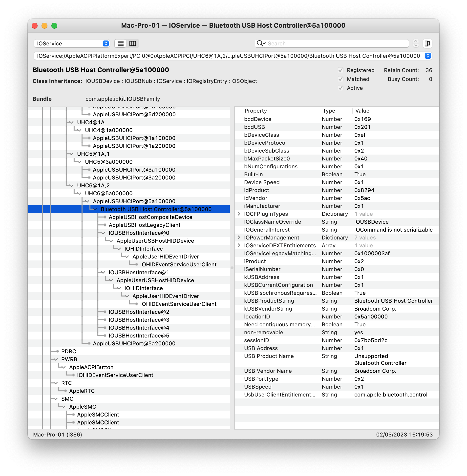Select the AppleUSBHostLegacyClient entry

(145, 225)
